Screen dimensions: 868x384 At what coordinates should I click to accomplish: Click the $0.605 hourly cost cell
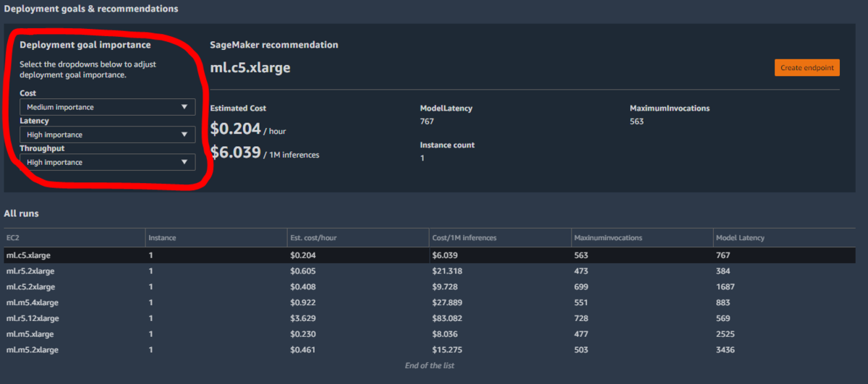point(303,271)
